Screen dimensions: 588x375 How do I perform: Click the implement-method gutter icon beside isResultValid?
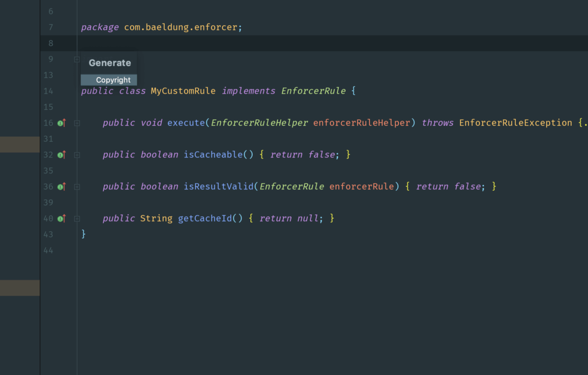tap(60, 186)
